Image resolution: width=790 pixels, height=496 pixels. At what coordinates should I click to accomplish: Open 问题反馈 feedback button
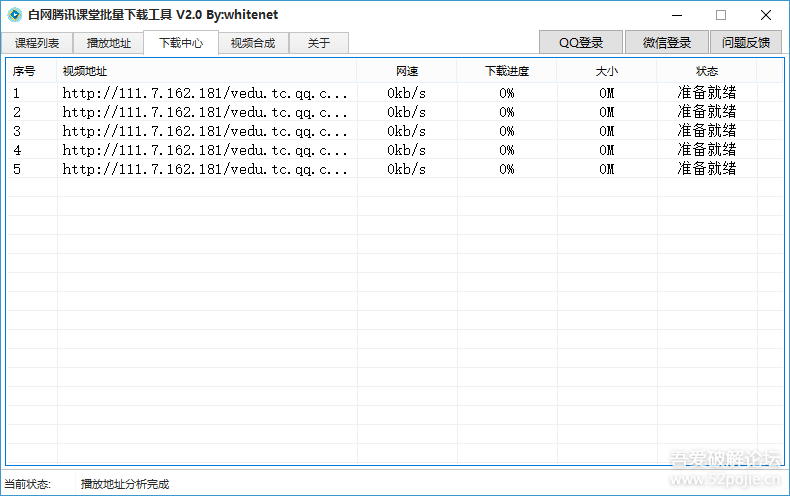coord(746,42)
